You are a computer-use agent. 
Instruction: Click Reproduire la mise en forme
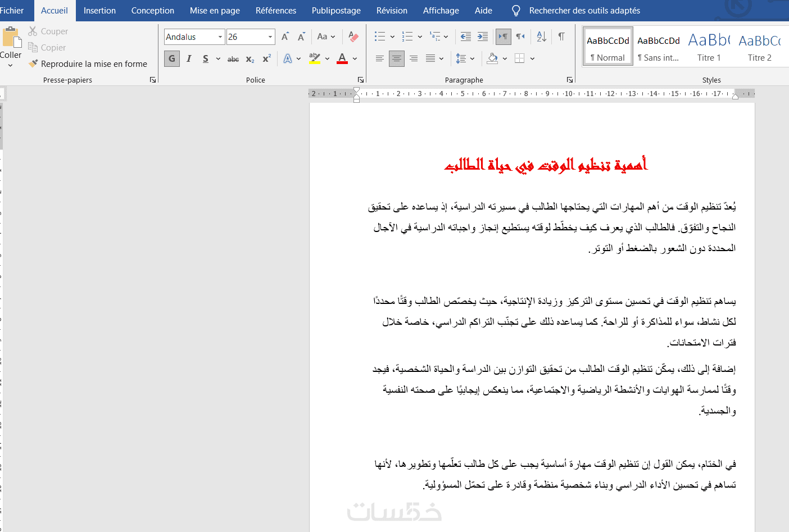pyautogui.click(x=88, y=64)
